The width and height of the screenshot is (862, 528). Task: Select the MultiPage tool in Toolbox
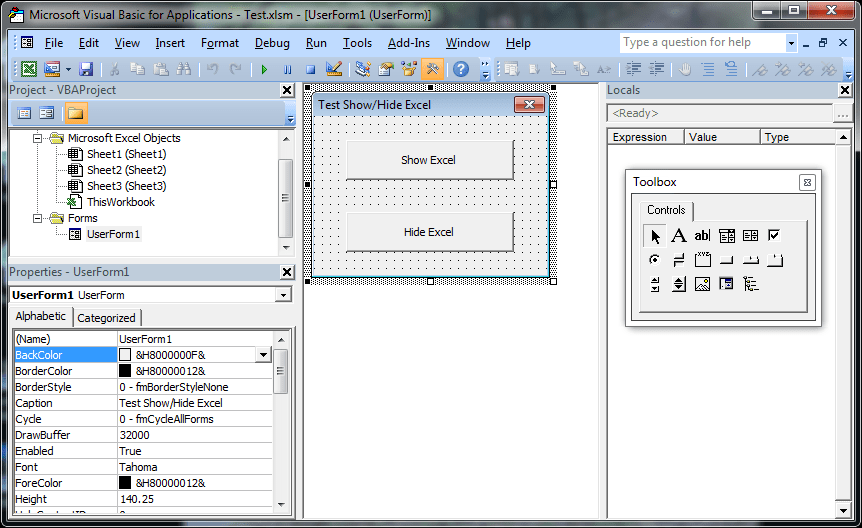[775, 260]
